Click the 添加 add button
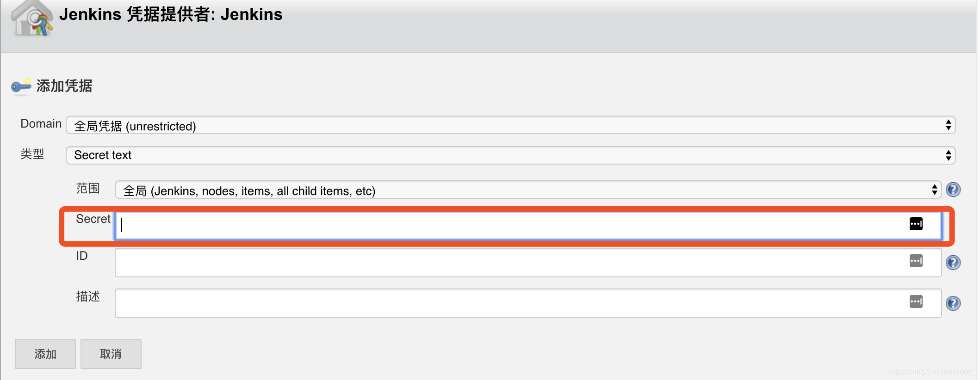The width and height of the screenshot is (980, 380). (45, 354)
